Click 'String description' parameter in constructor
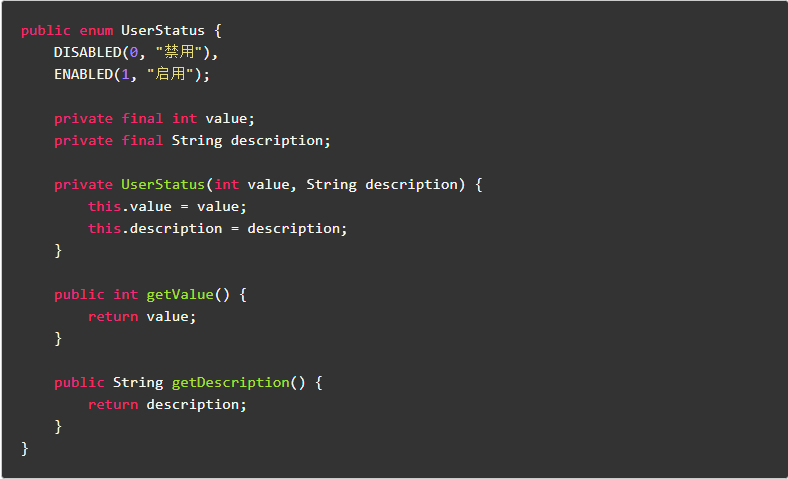788x479 pixels. (x=381, y=184)
